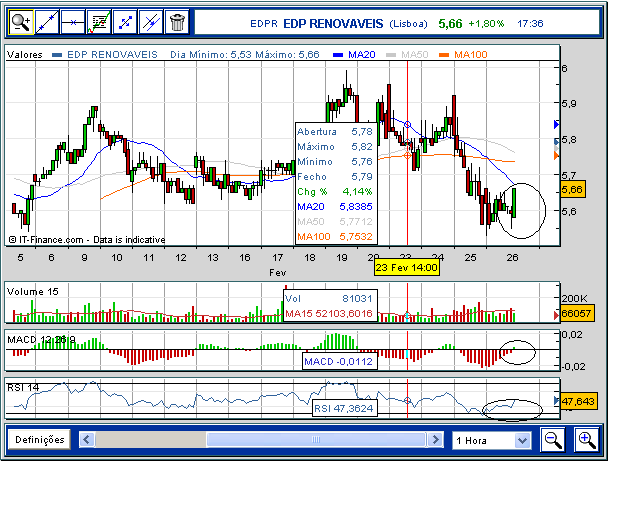The image size is (640, 512).
Task: Open the 1 Hora timeframe dropdown
Action: tap(492, 441)
